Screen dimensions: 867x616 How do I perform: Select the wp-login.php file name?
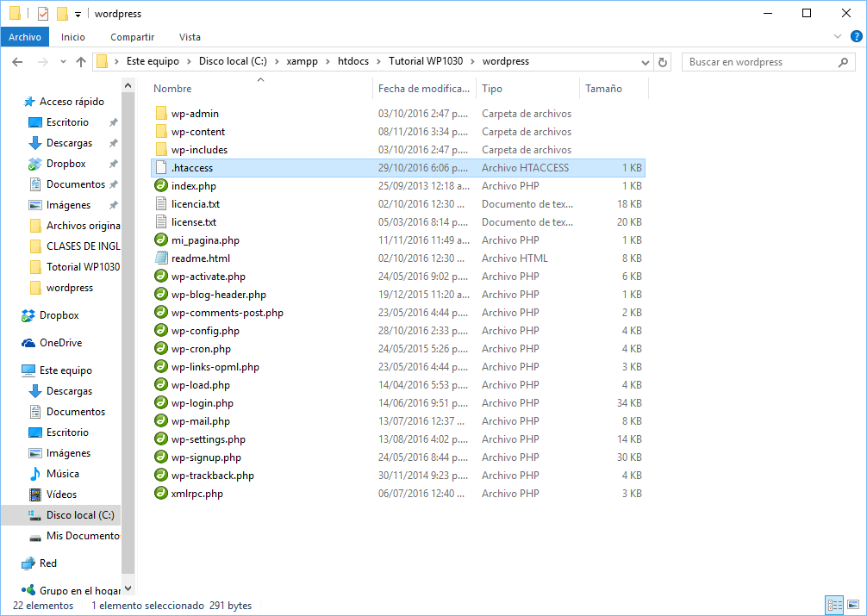coord(203,403)
